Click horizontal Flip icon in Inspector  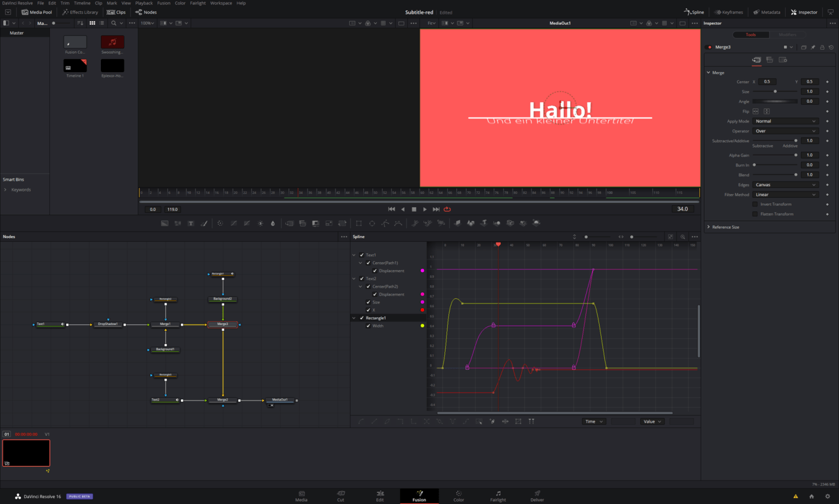(x=756, y=111)
